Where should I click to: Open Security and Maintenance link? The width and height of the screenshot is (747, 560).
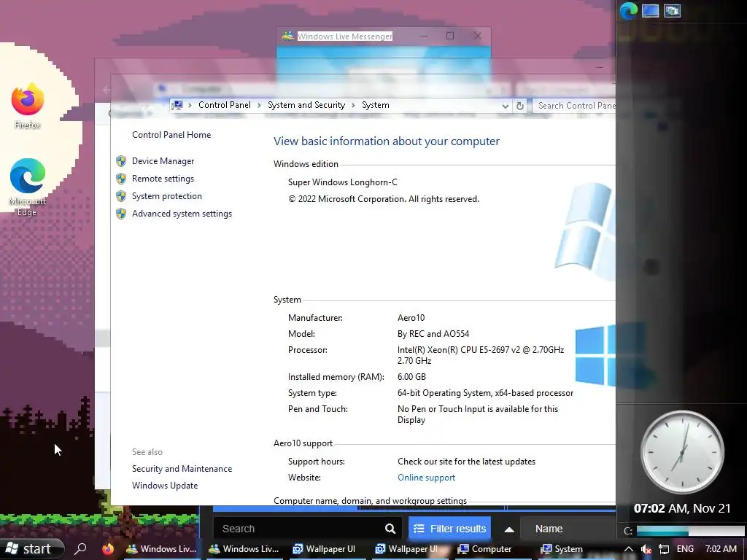[182, 469]
